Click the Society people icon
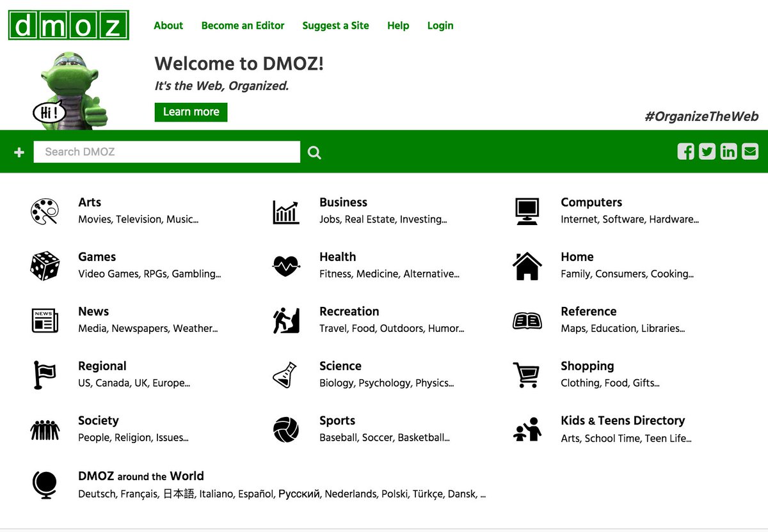Viewport: 768px width, 532px height. coord(45,430)
